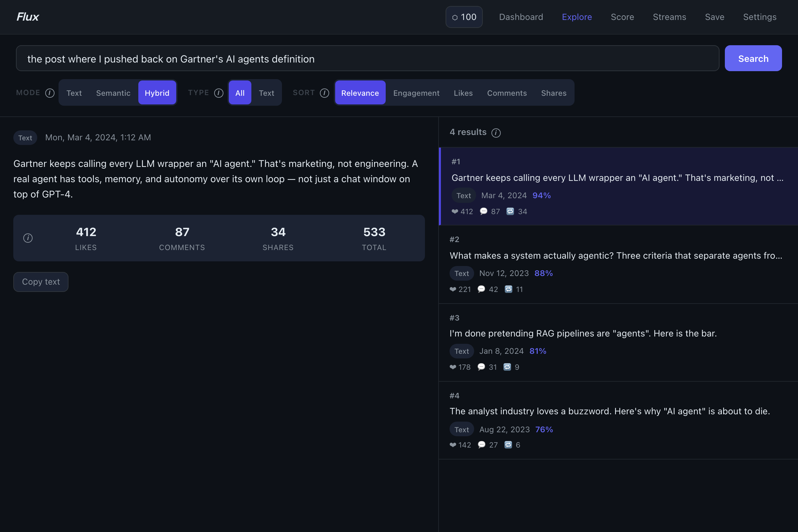
Task: Click the share icon on result #1
Action: (510, 211)
